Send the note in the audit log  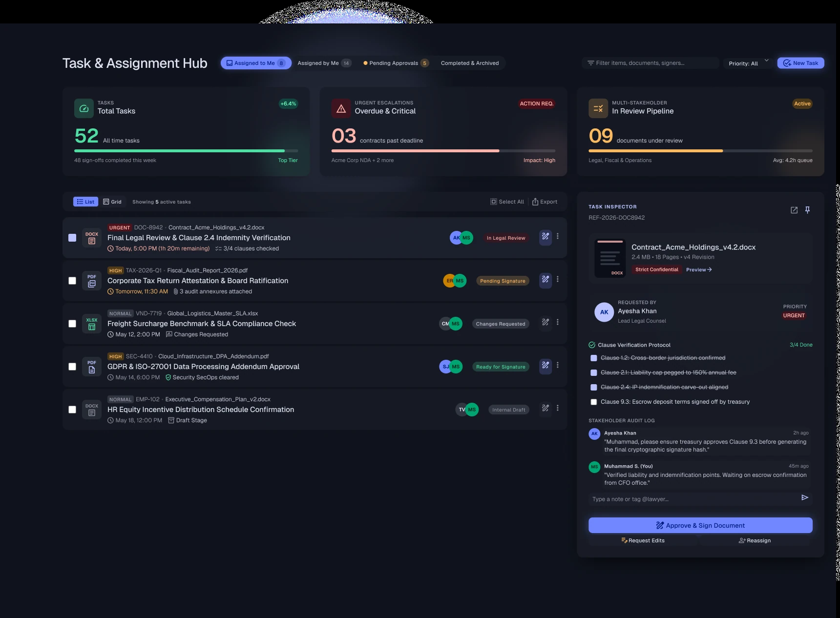click(x=805, y=497)
